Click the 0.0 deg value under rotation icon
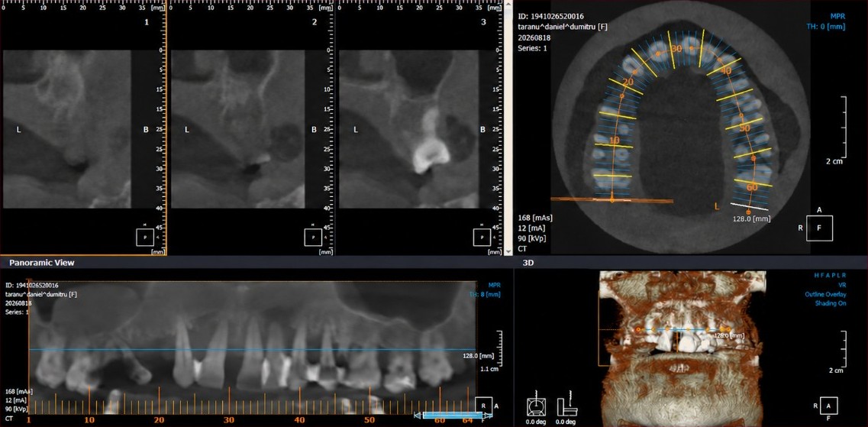 (x=534, y=422)
